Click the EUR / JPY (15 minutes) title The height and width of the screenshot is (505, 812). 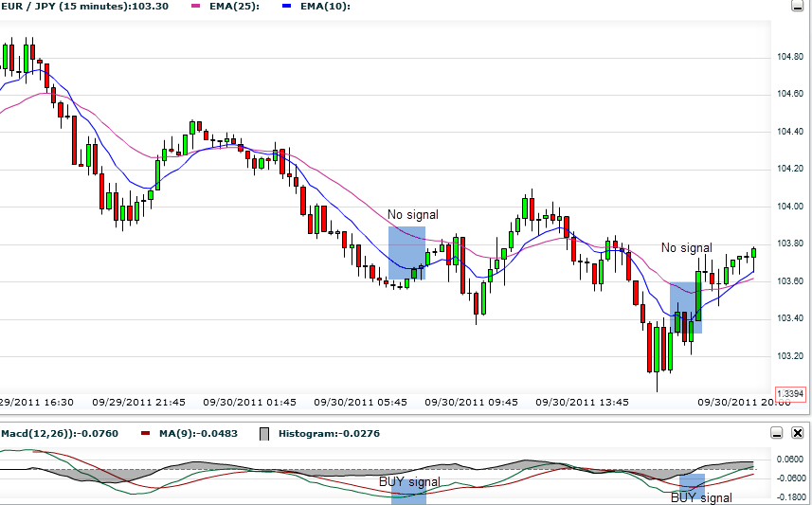click(85, 7)
